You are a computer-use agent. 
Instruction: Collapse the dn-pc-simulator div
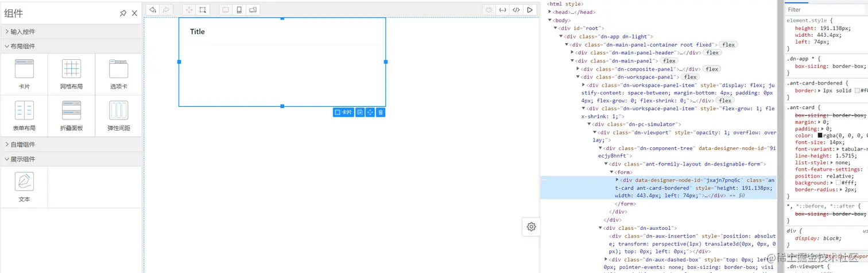(589, 124)
